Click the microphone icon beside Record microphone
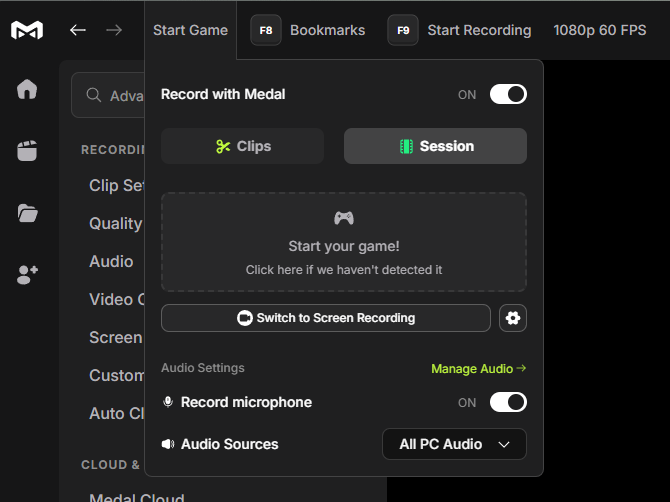Screen dimensions: 670x502 click(168, 402)
